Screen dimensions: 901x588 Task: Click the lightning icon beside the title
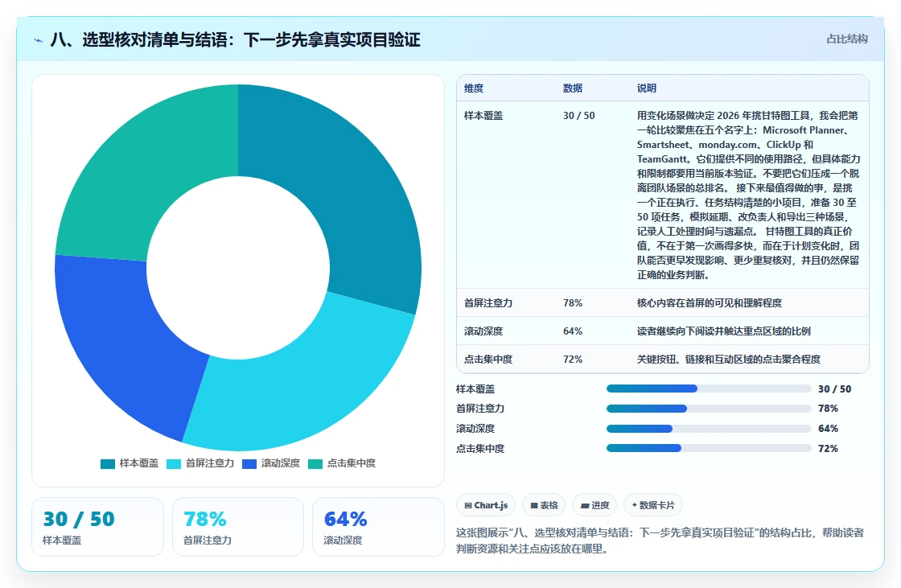39,40
